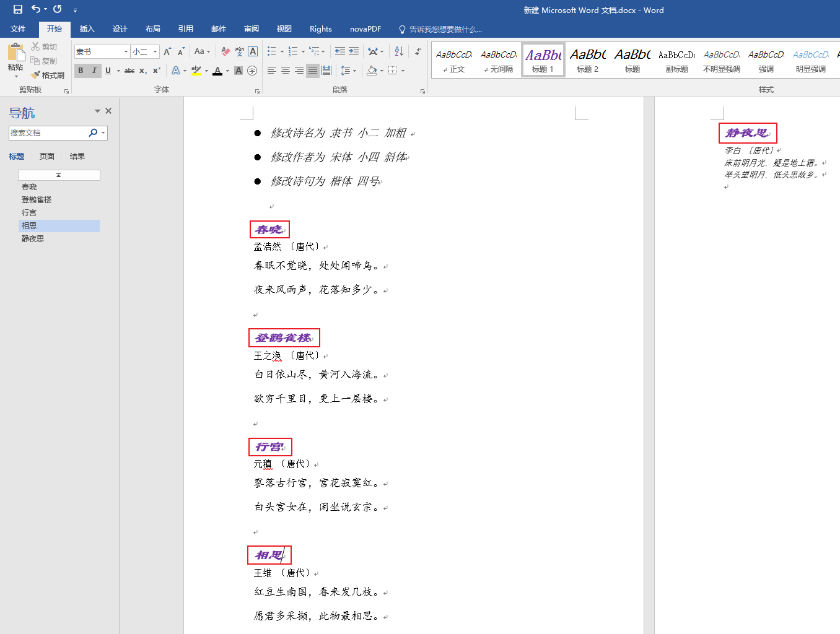Open the font size dropdown showing 小二
840x634 pixels.
(155, 51)
